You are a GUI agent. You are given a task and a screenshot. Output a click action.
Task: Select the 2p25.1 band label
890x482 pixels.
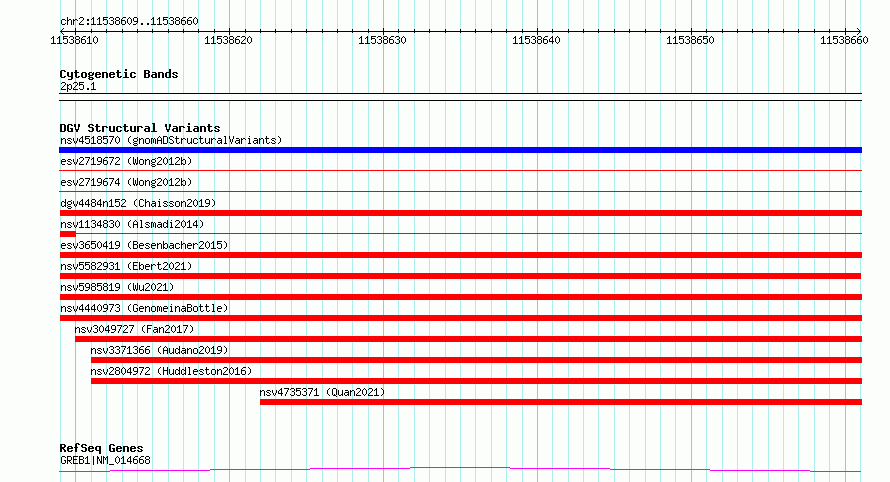78,86
